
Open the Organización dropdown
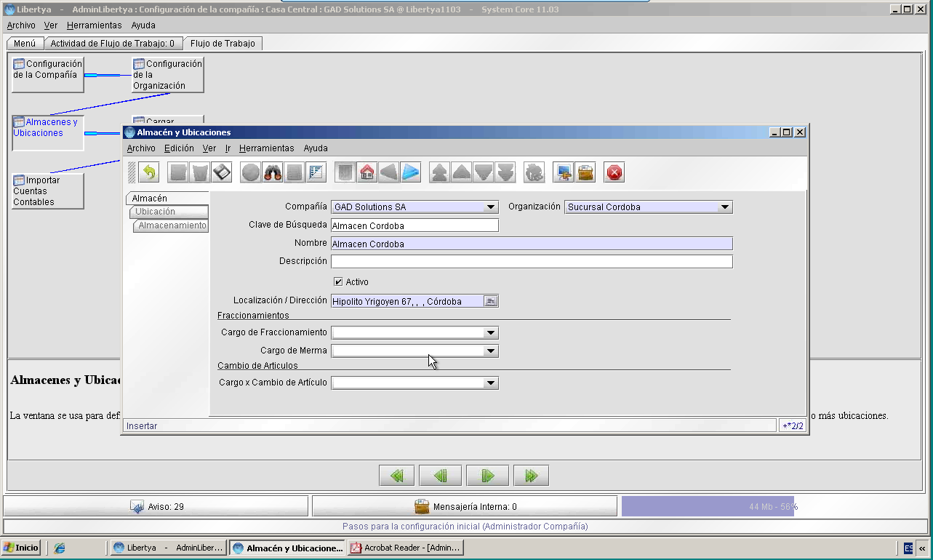[725, 207]
